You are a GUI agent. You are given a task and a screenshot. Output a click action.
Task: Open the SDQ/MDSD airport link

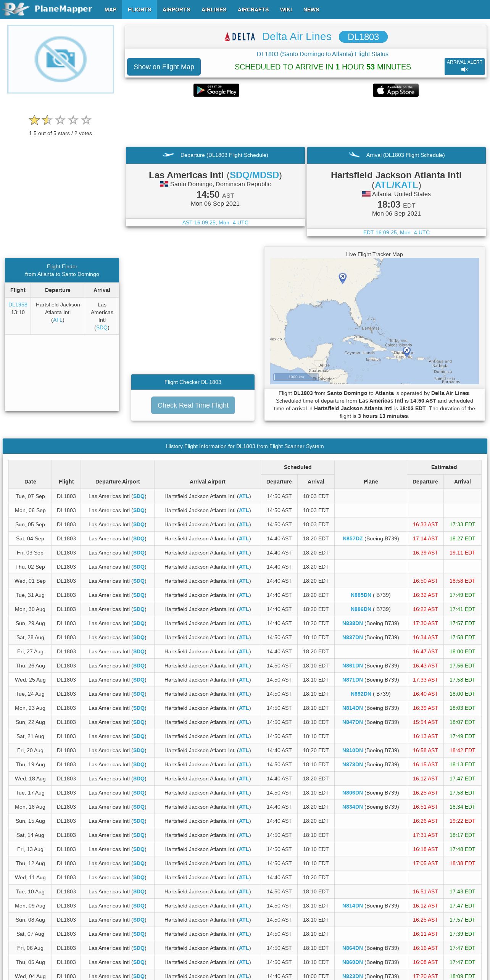point(254,175)
